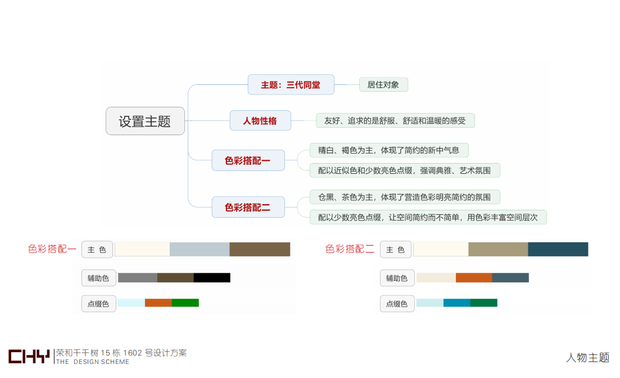The image size is (620, 378).
Task: Click the 点缀色 label under 色彩搭配一
Action: point(98,304)
